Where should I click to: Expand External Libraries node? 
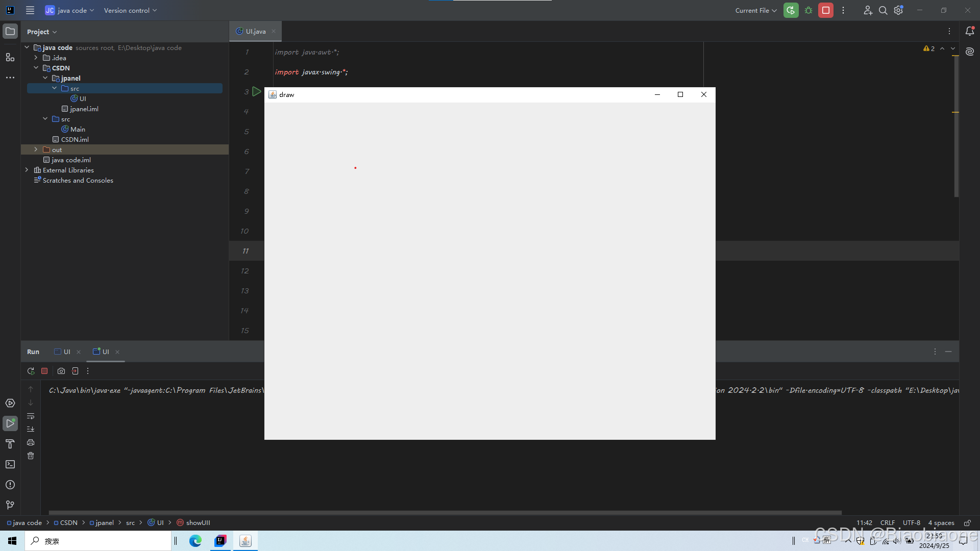point(27,170)
